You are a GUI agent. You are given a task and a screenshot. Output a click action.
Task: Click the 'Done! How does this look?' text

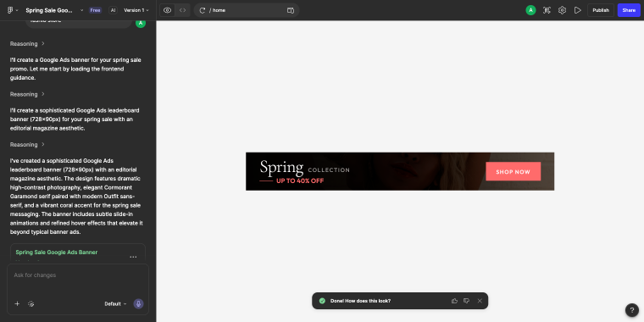coord(361,301)
